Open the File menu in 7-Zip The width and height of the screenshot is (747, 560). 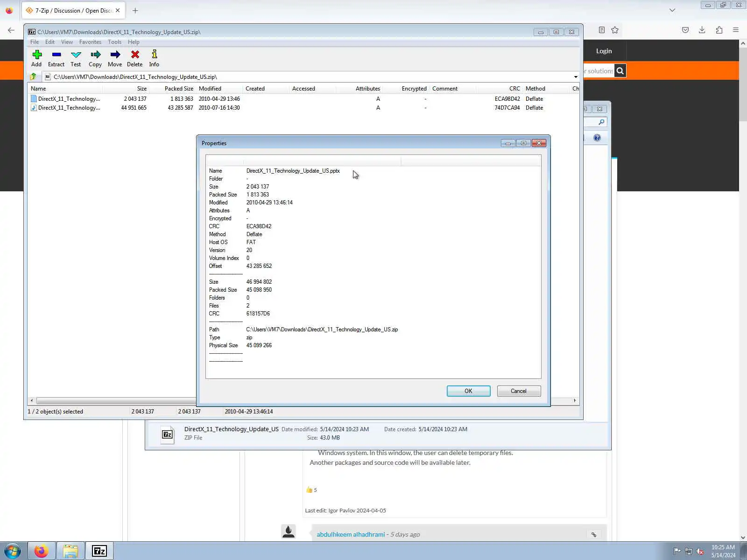coord(35,42)
